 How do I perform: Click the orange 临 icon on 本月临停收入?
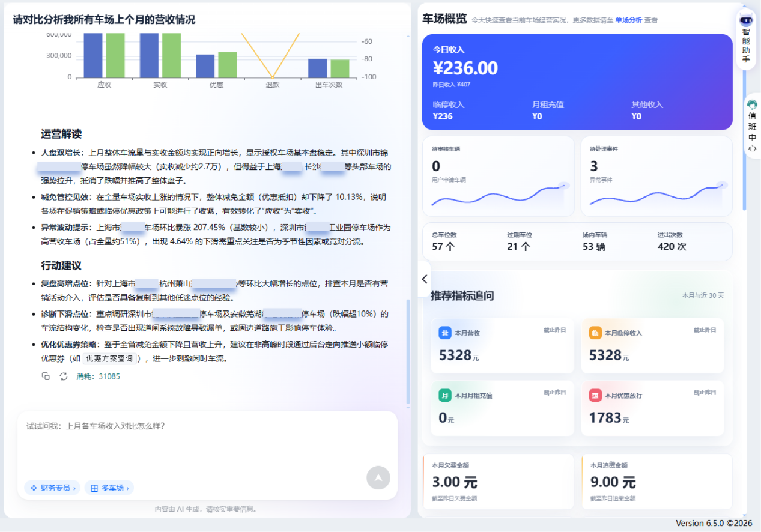tap(595, 333)
